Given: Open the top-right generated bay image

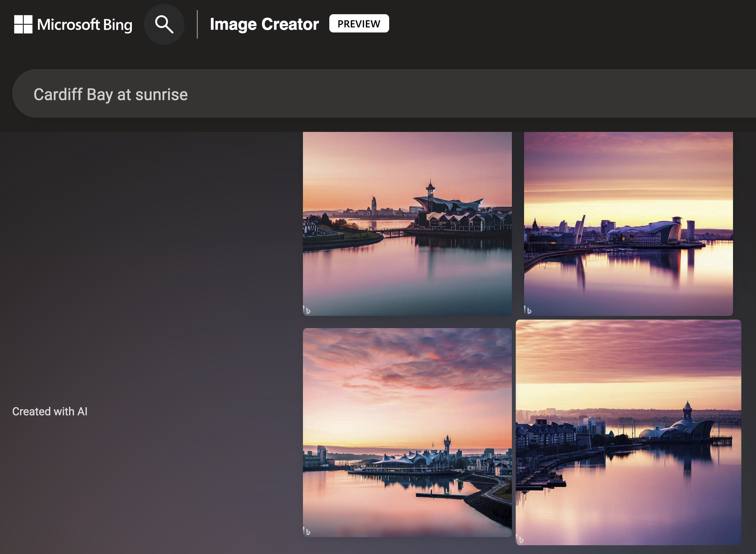Looking at the screenshot, I should [629, 224].
